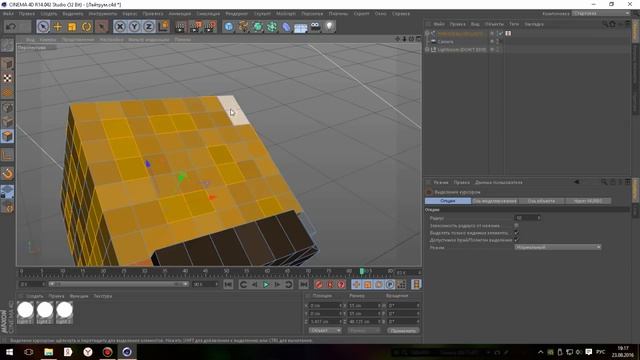Click the back arrow in attributes manager
This screenshot has height=360, width=640.
pyautogui.click(x=576, y=182)
